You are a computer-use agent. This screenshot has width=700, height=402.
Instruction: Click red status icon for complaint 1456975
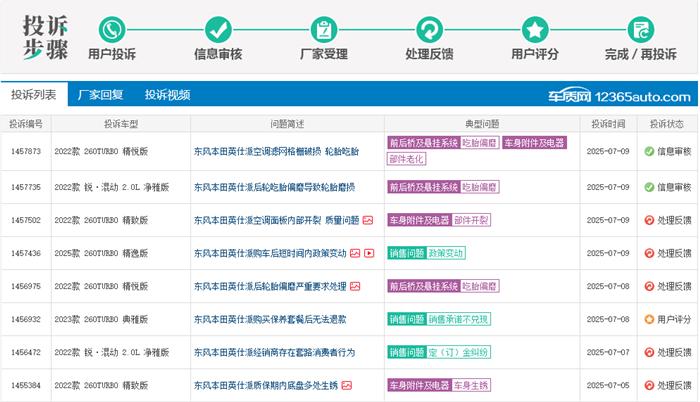coord(649,286)
